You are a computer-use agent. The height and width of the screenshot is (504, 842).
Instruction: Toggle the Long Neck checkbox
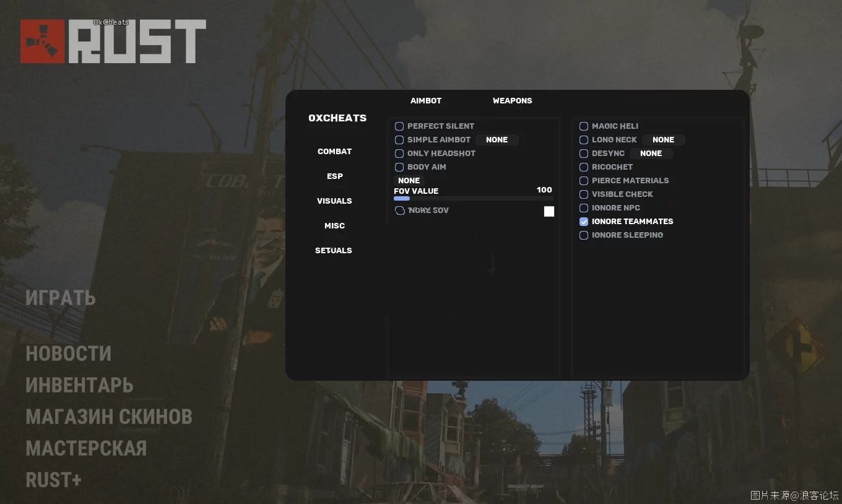tap(584, 140)
